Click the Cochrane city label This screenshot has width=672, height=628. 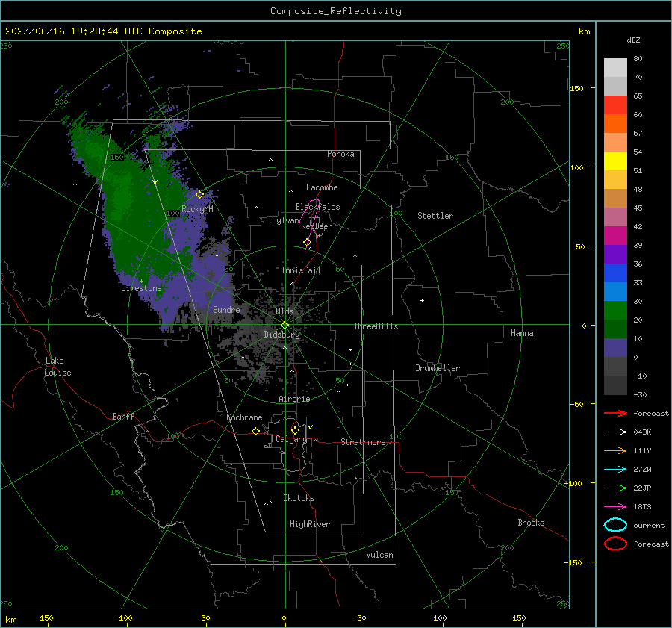tap(244, 417)
